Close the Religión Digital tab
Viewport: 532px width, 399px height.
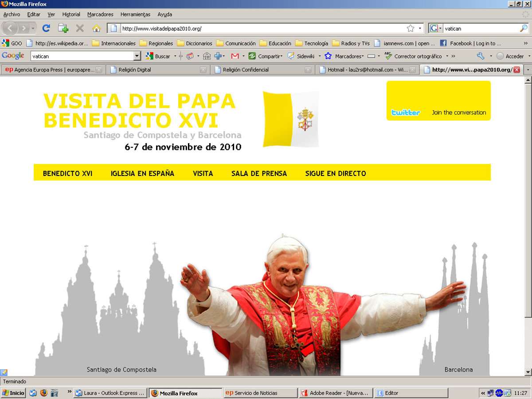(203, 70)
